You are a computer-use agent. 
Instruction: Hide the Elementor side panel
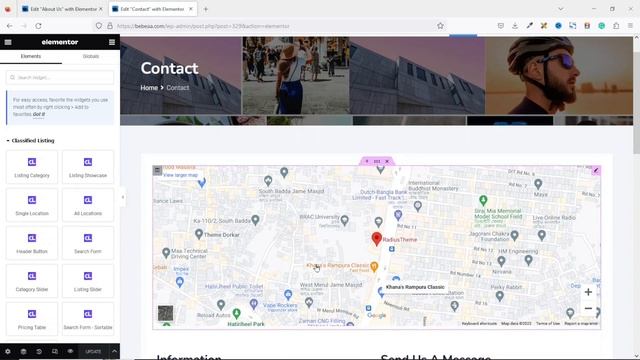coord(123,197)
